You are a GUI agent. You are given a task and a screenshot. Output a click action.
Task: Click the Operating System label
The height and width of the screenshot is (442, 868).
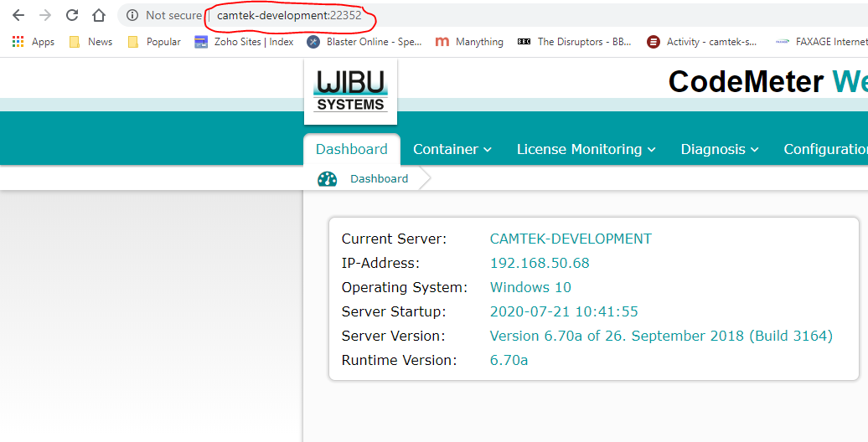[x=405, y=288]
